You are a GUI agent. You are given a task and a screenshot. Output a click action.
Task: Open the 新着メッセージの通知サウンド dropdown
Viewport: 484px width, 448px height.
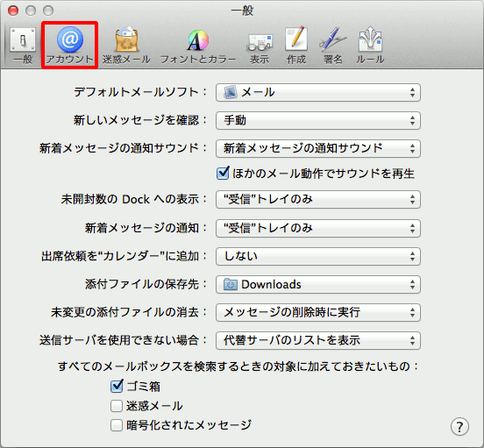pos(318,148)
